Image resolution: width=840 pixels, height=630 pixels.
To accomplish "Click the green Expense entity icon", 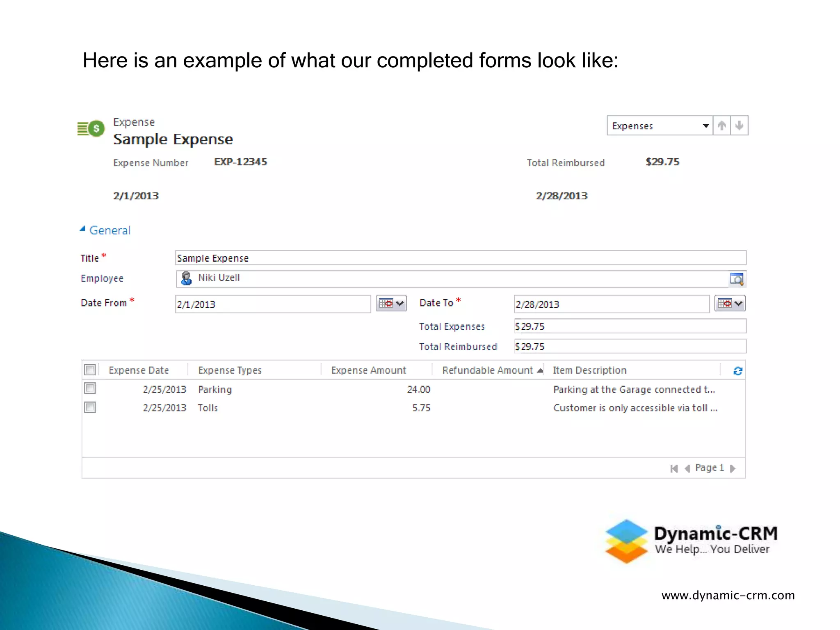I will click(91, 129).
